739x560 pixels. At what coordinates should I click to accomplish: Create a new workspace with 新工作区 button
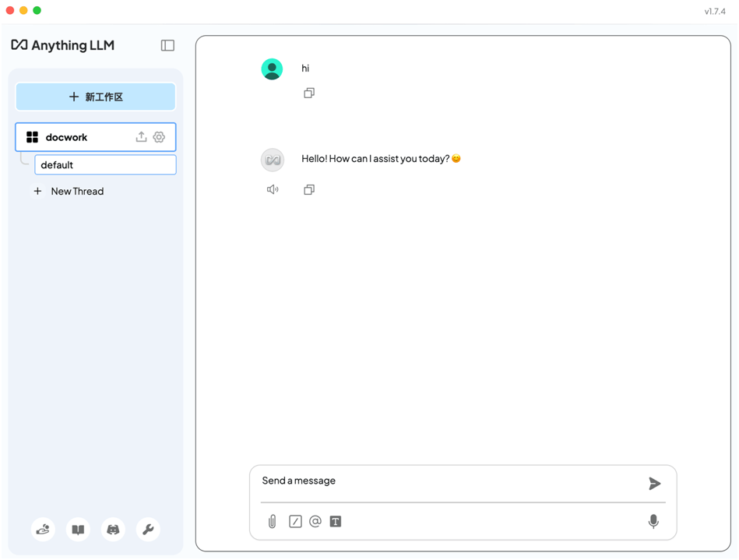coord(96,97)
